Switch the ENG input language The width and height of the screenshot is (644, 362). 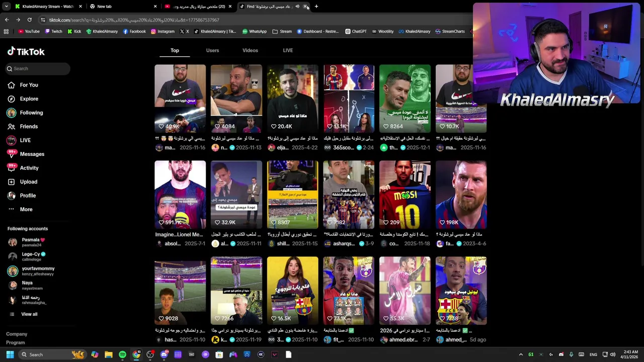tap(594, 354)
